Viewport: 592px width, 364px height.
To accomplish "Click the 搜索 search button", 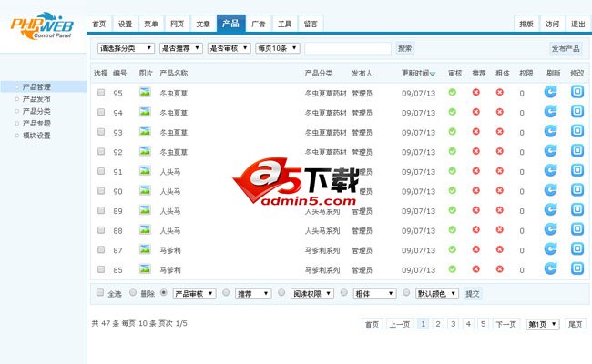I will 404,48.
